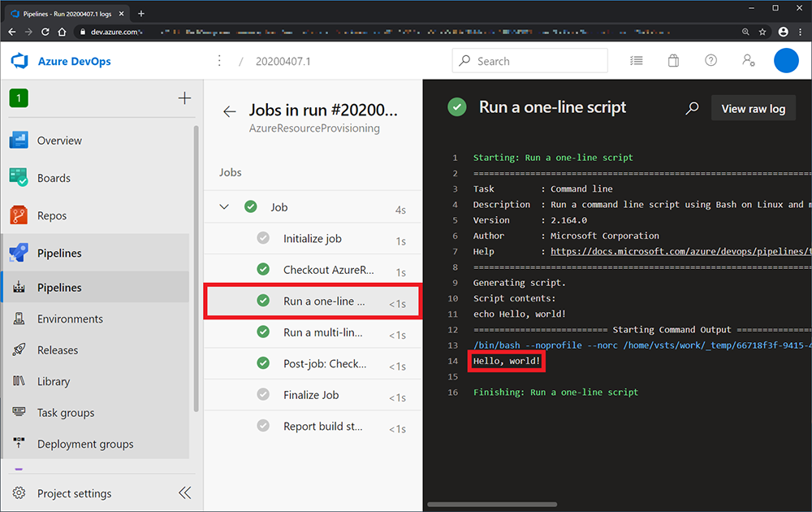Click the sidebar vertical scrollbar
This screenshot has height=512, width=812.
point(196,268)
